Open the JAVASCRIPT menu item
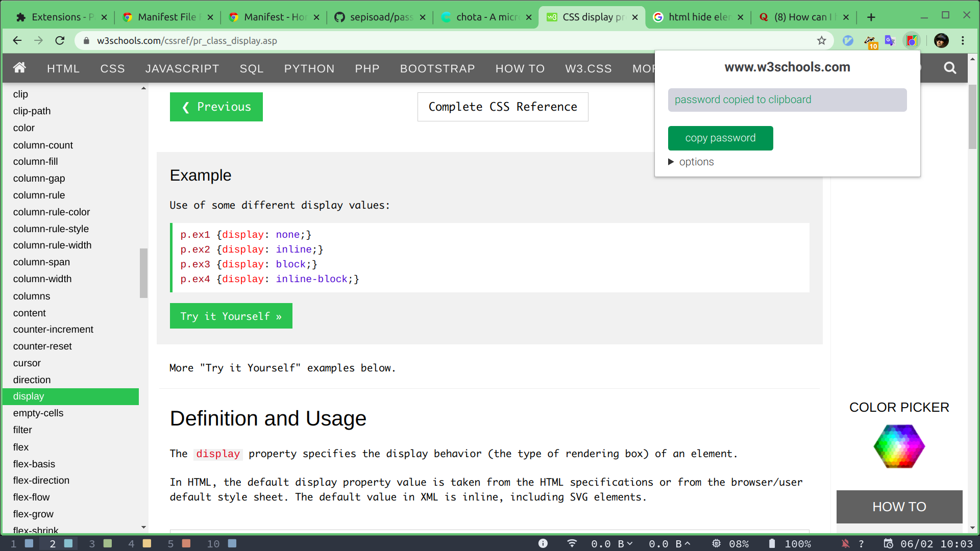 pyautogui.click(x=182, y=68)
